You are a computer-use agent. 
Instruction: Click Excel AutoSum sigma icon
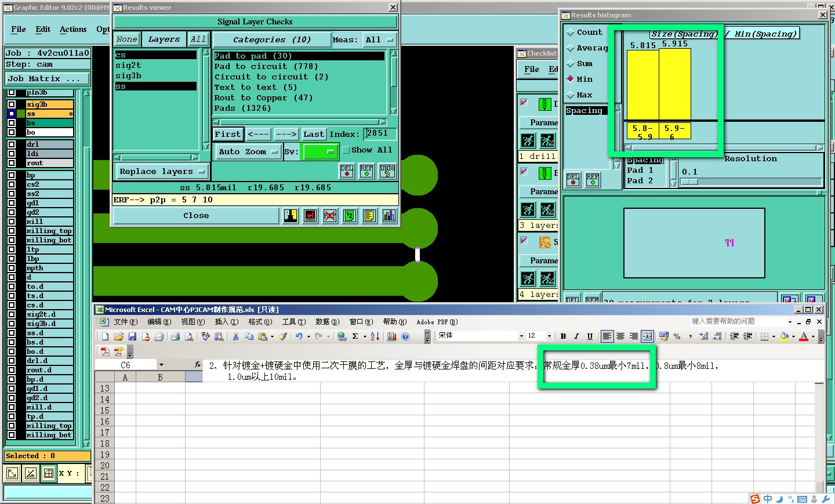[355, 336]
